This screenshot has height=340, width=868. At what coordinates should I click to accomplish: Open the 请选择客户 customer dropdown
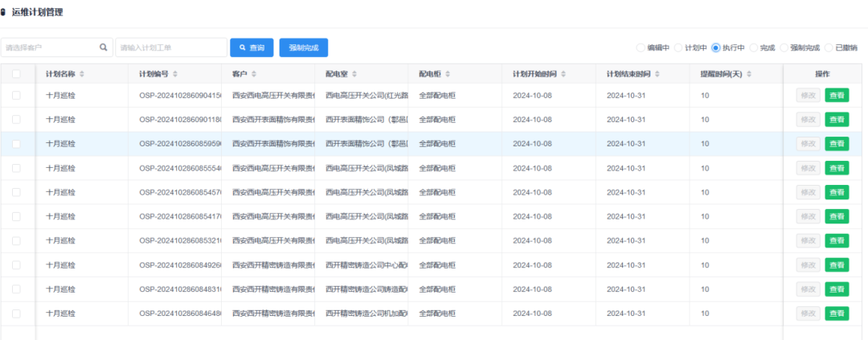[50, 47]
